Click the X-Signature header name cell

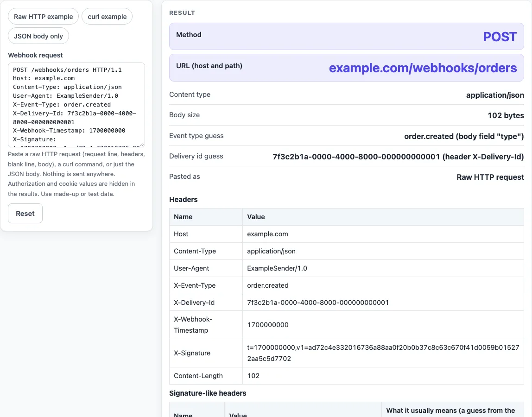(x=206, y=353)
